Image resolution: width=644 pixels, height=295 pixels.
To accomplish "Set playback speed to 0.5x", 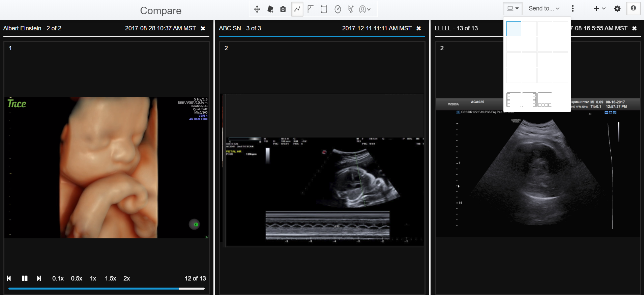I will [x=77, y=278].
